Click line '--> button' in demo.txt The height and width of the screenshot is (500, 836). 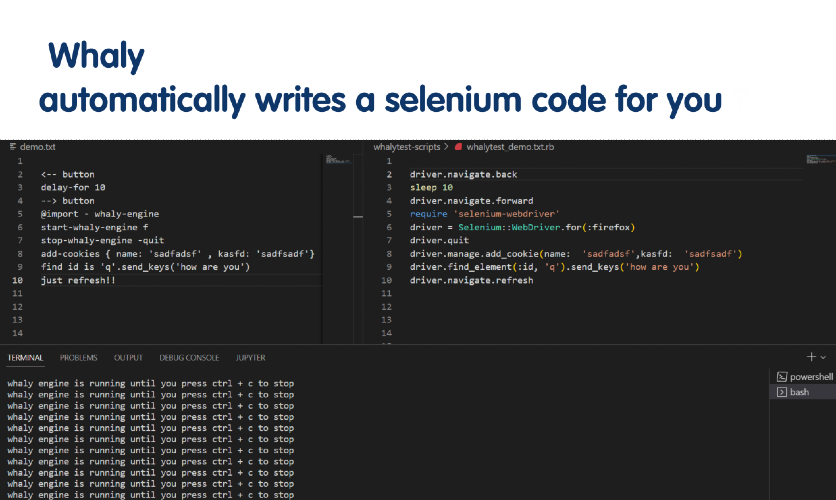coord(68,200)
